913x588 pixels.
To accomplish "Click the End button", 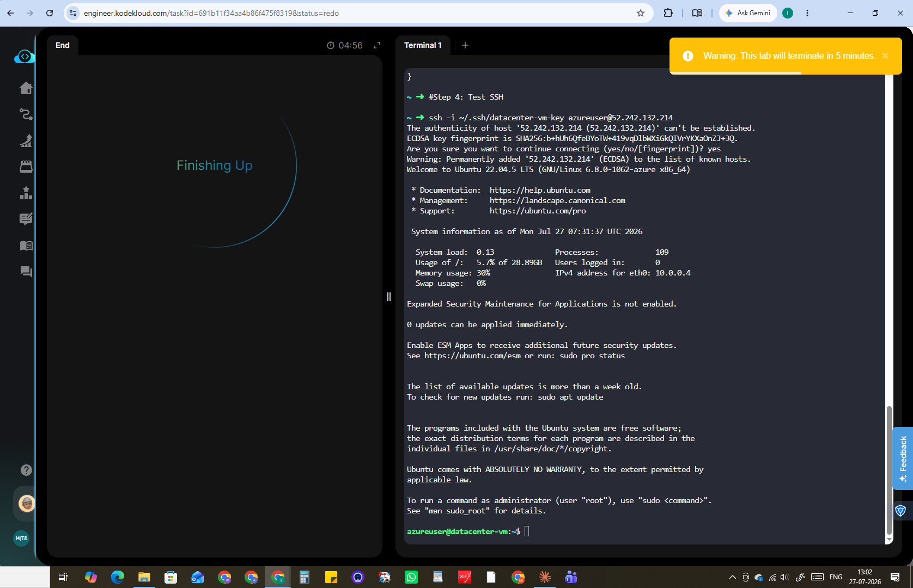I will [x=63, y=45].
